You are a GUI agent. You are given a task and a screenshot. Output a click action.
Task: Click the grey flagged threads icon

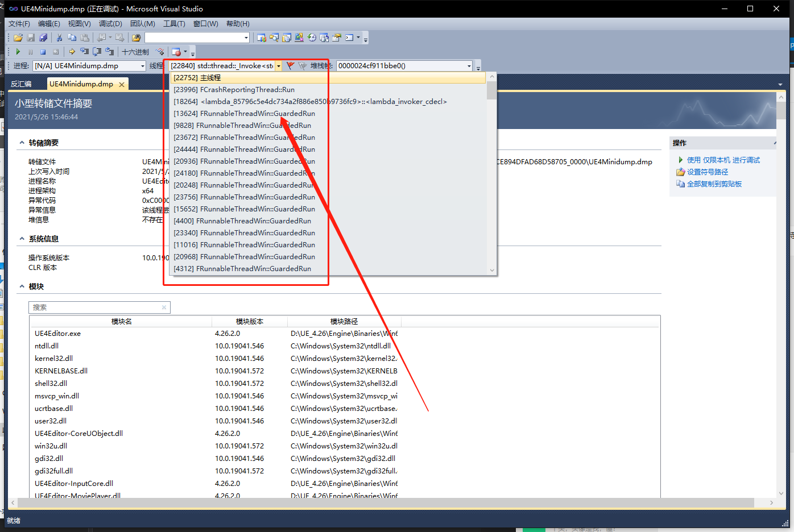tap(303, 66)
